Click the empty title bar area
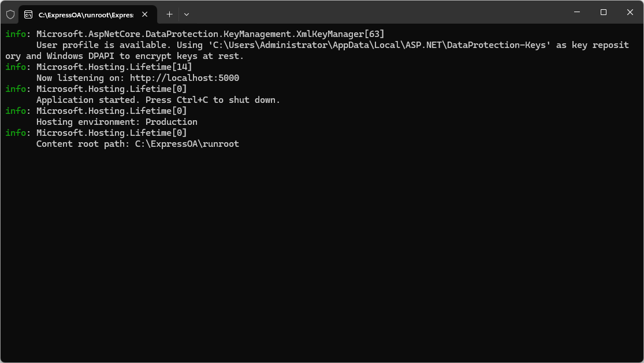Image resolution: width=644 pixels, height=363 pixels. coord(375,13)
